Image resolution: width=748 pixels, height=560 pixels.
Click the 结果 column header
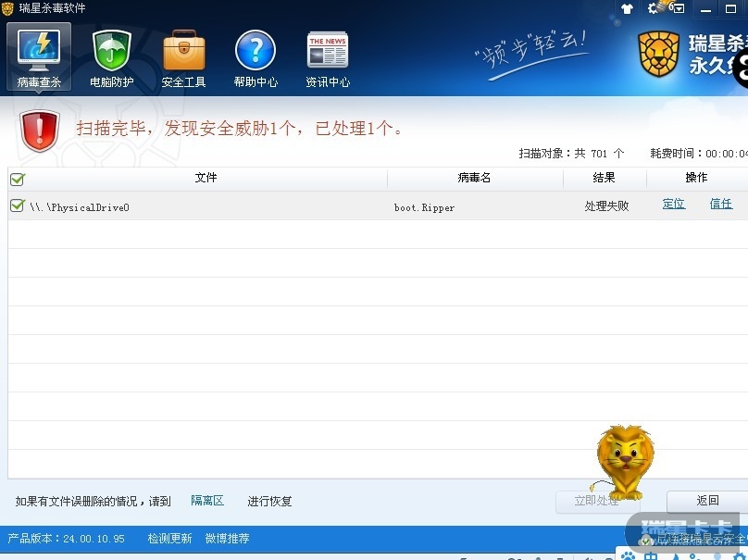[x=604, y=178]
